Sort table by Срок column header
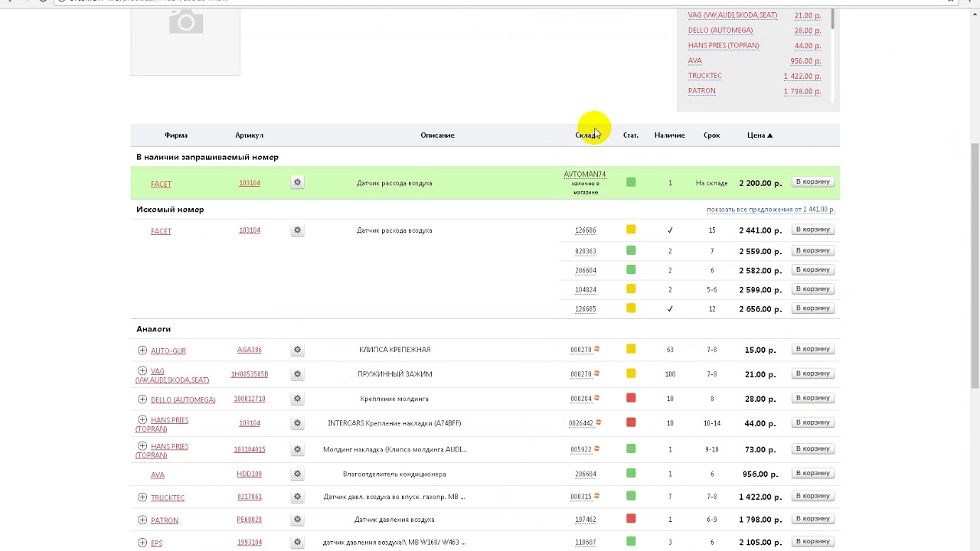Screen dimensions: 980x551 [x=712, y=135]
